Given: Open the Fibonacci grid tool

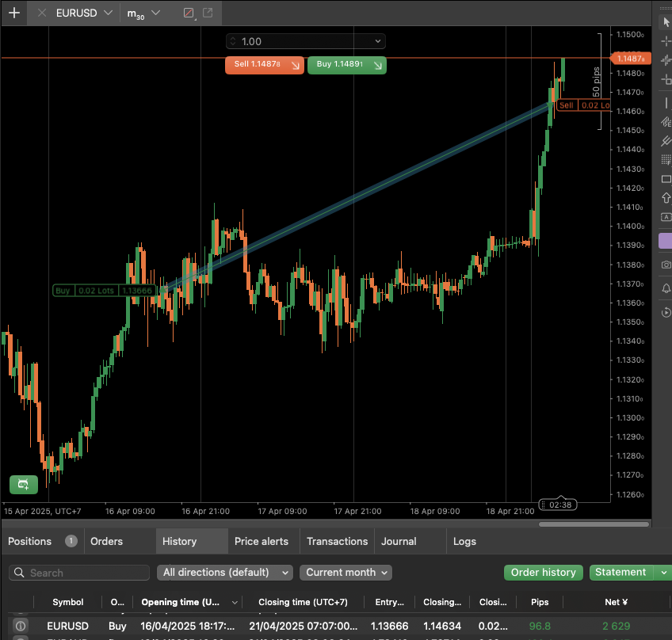Looking at the screenshot, I should pyautogui.click(x=666, y=160).
